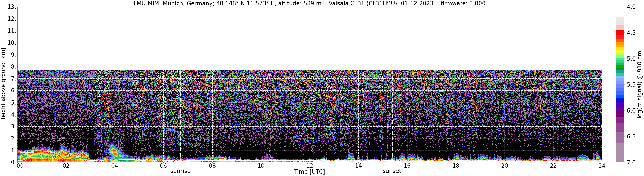Click the time axis tick label '22'
Image resolution: width=644 pixels, height=176 pixels.
pyautogui.click(x=553, y=166)
